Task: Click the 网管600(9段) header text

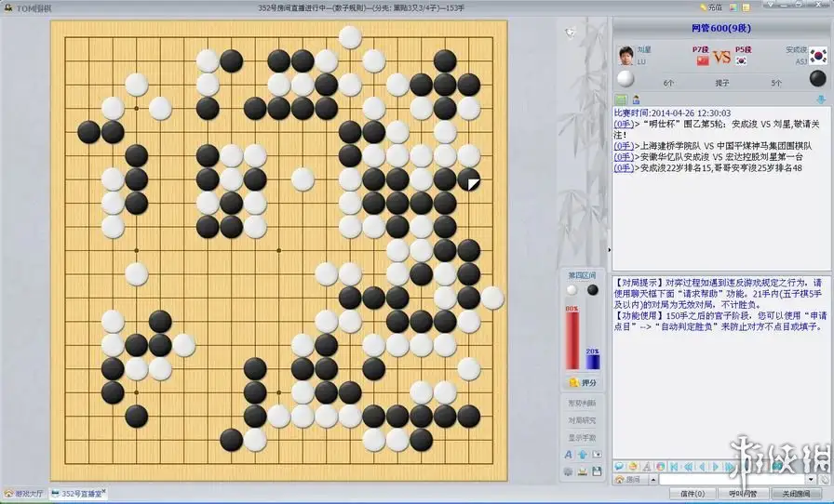Action: 721,28
